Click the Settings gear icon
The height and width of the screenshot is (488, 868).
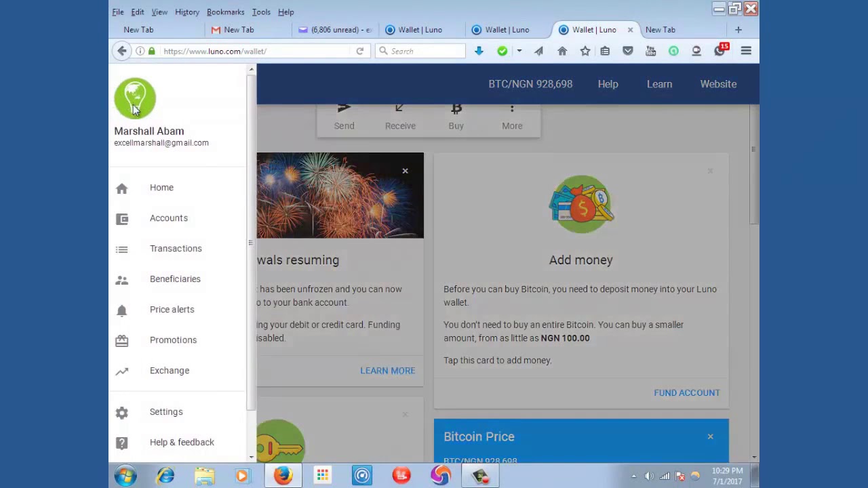[x=121, y=413]
